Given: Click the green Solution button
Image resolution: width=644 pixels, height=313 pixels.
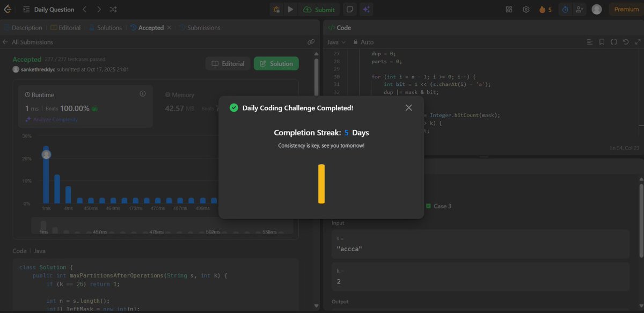Looking at the screenshot, I should pos(276,63).
